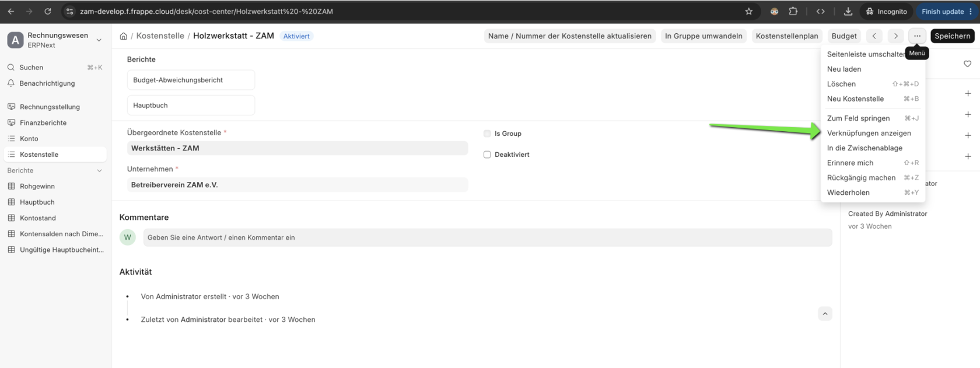Click the 'Aktiviert' status badge

tap(296, 36)
